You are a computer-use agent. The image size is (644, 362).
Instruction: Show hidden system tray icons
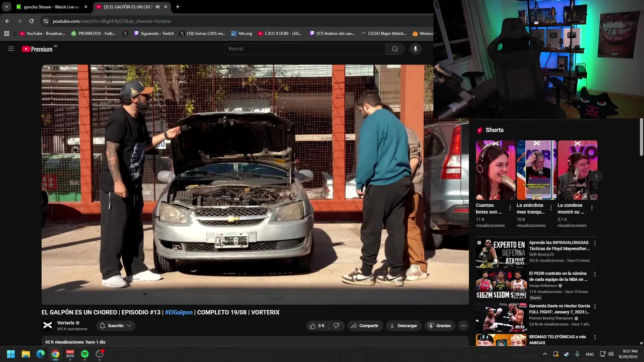[544, 354]
